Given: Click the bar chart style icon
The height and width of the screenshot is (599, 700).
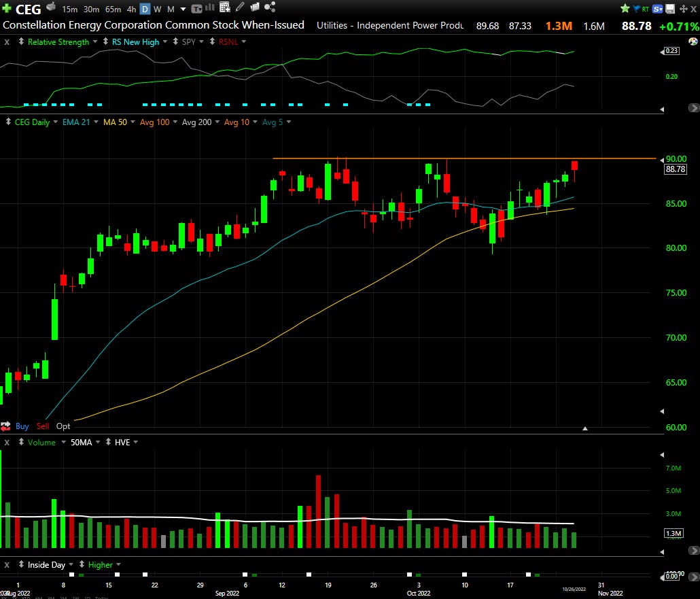Looking at the screenshot, I should point(209,7).
